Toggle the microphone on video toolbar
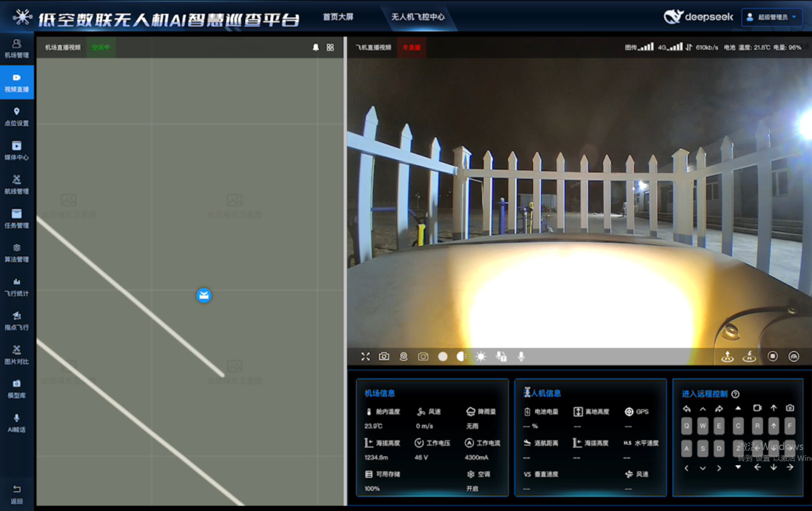 [521, 357]
